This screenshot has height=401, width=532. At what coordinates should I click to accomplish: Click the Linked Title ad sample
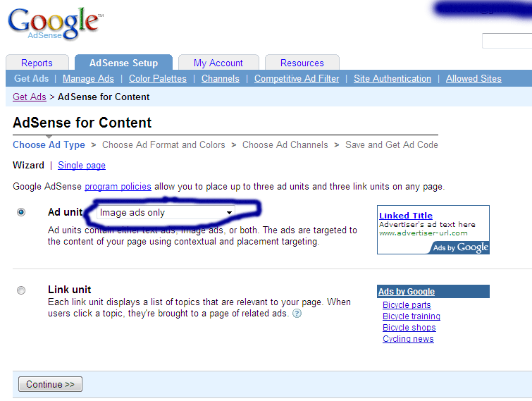tap(406, 216)
